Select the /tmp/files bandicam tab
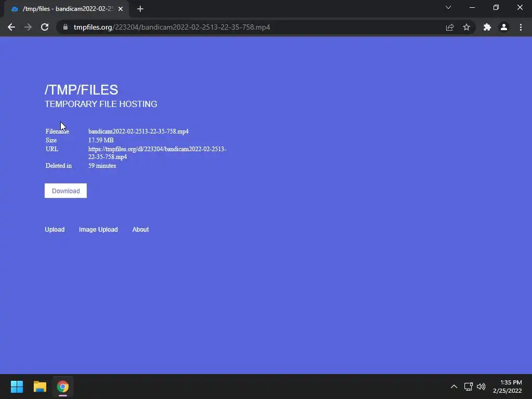 click(66, 9)
